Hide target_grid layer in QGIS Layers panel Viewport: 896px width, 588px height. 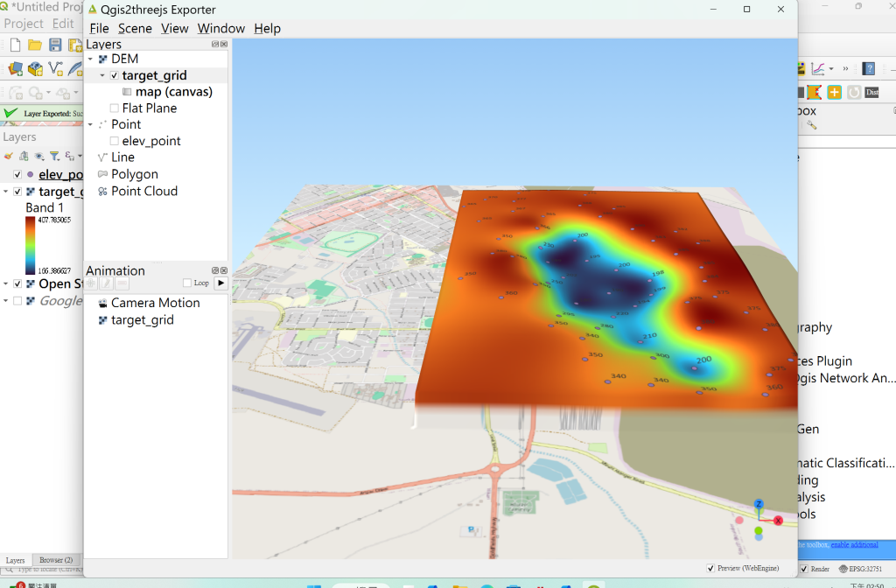tap(17, 192)
